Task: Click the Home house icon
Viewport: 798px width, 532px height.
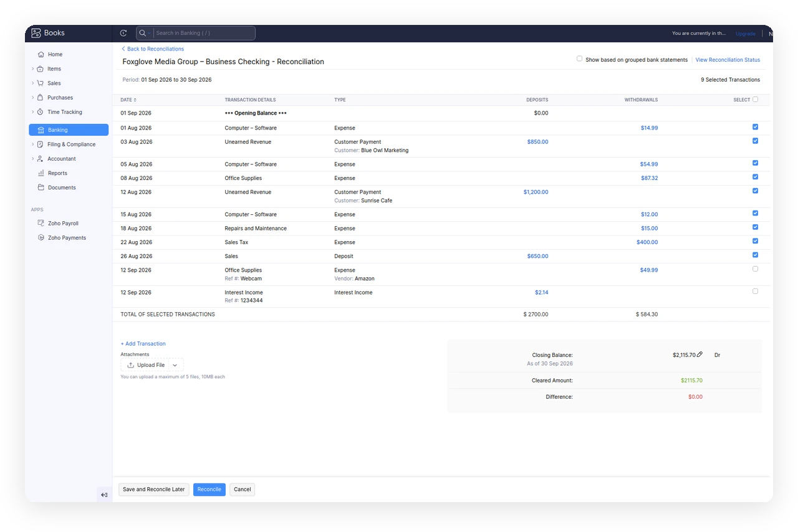Action: 41,54
